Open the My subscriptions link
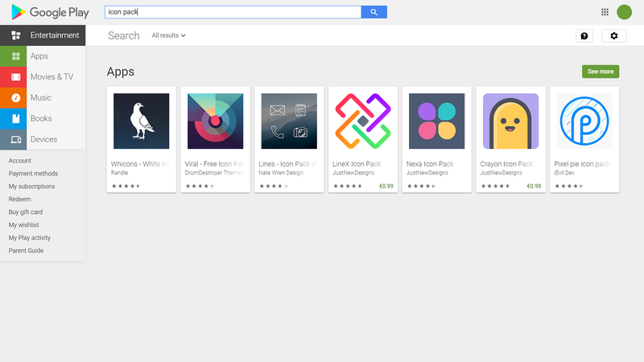 (31, 187)
